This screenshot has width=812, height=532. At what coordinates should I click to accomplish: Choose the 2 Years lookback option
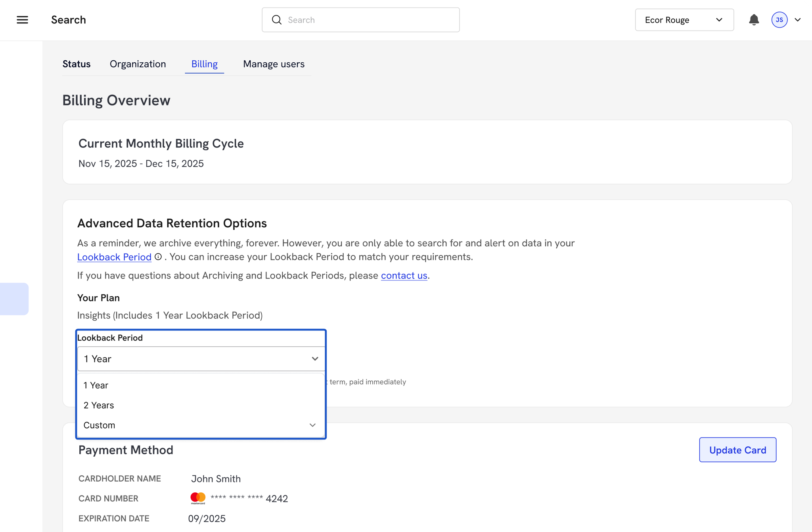(99, 405)
